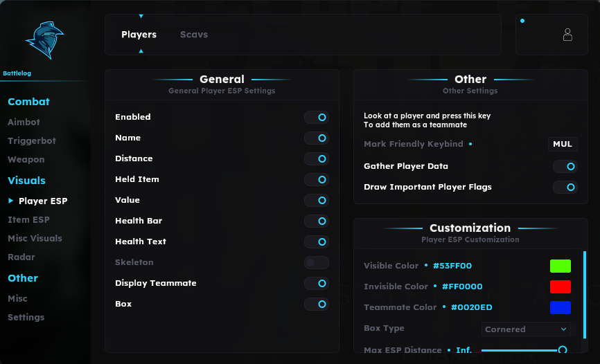Open the user profile icon
The image size is (600, 364).
[567, 35]
